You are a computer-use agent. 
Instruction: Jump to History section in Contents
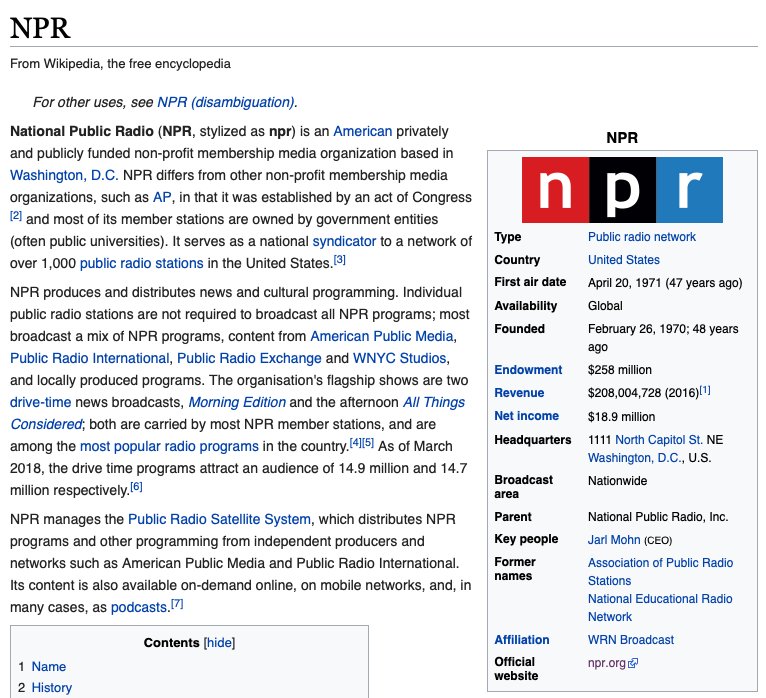(52, 688)
